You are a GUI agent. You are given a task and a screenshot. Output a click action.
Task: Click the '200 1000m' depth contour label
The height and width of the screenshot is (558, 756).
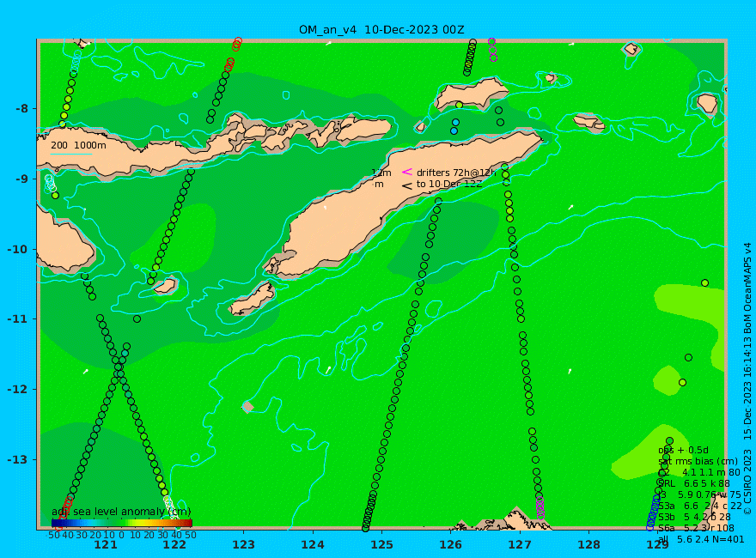(78, 145)
